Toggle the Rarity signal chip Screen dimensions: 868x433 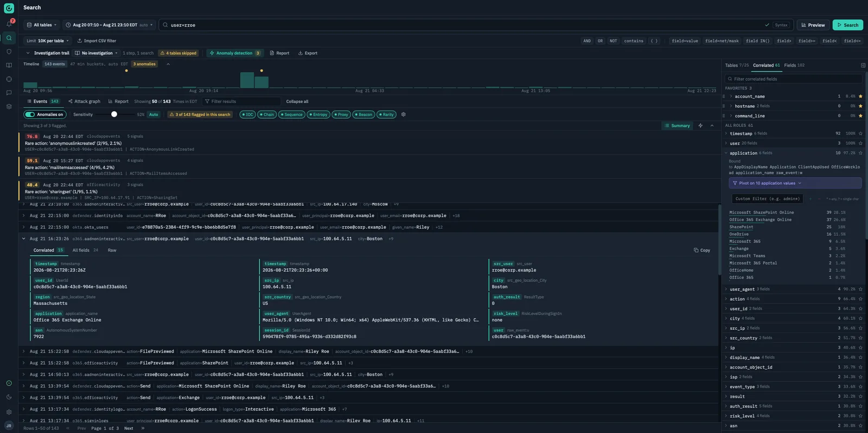tap(386, 114)
